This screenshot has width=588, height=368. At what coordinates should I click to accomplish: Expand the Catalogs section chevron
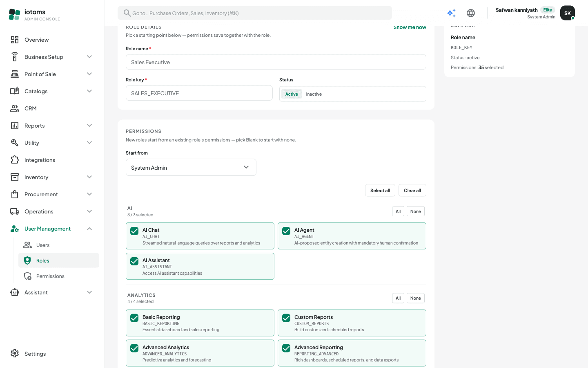(x=89, y=91)
